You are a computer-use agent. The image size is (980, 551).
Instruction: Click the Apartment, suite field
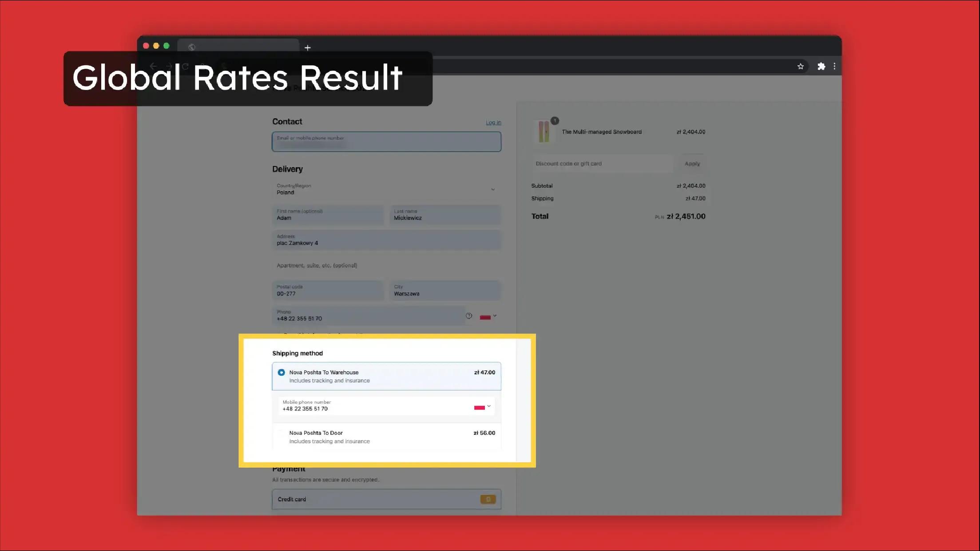pyautogui.click(x=386, y=265)
